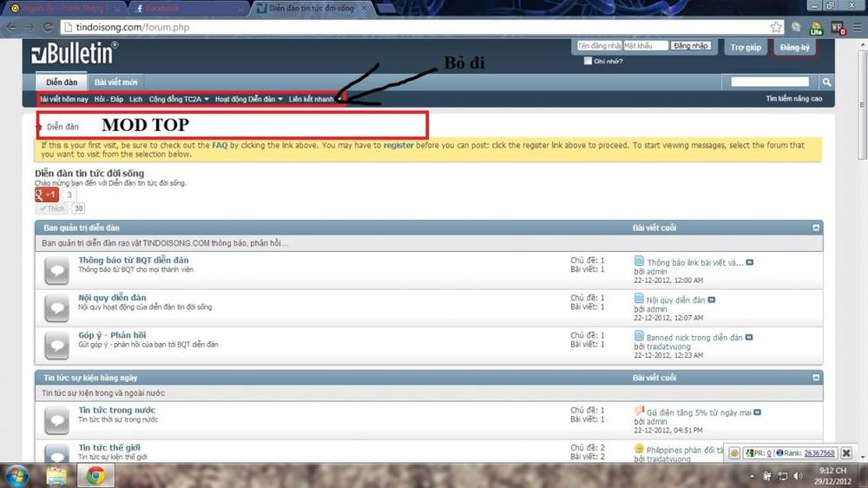Click forum search text box
868x488 pixels.
tap(769, 82)
